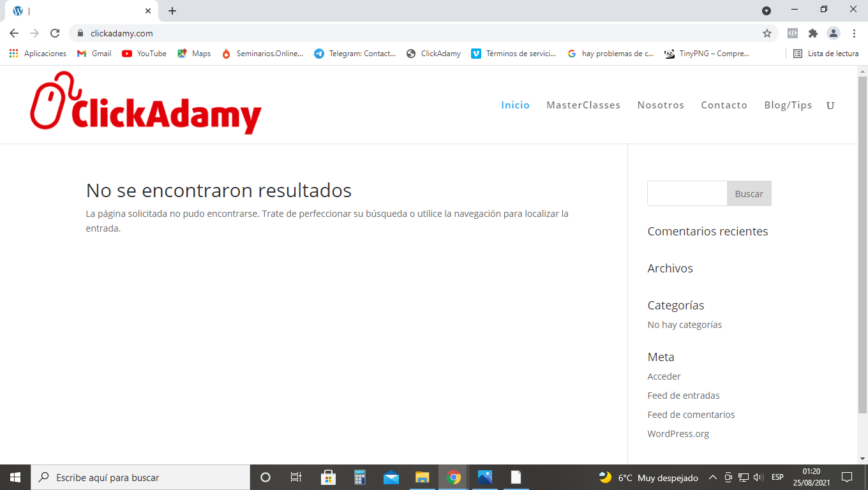Open the WordPress.org link

pyautogui.click(x=678, y=434)
